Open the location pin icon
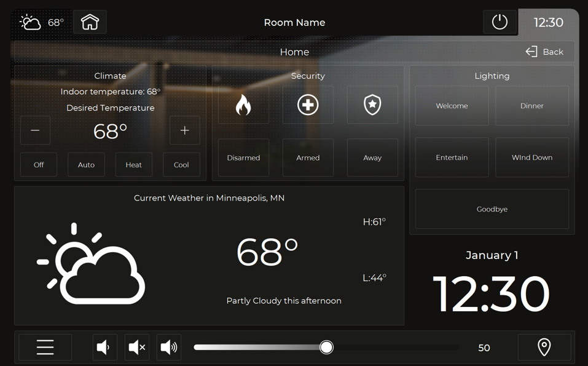The image size is (588, 366). tap(544, 347)
